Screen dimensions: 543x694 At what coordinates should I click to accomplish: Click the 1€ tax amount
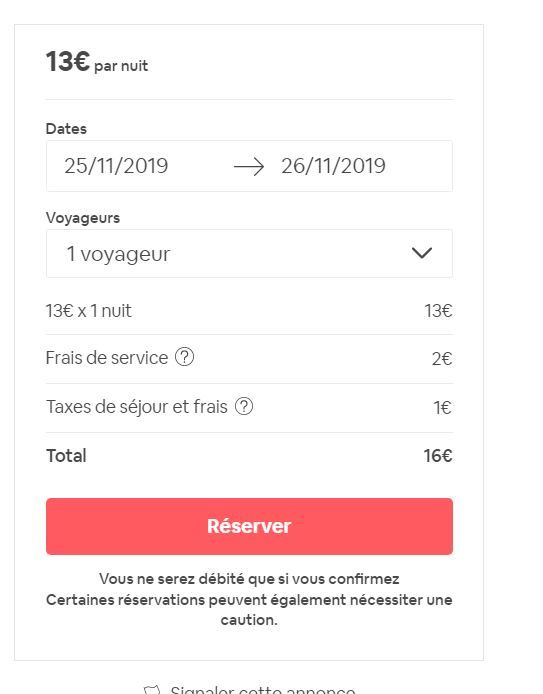point(443,408)
